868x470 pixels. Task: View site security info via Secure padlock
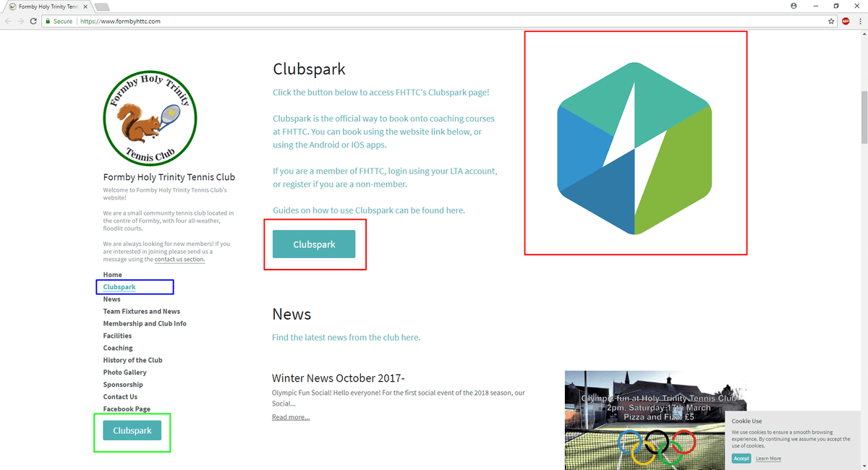59,22
